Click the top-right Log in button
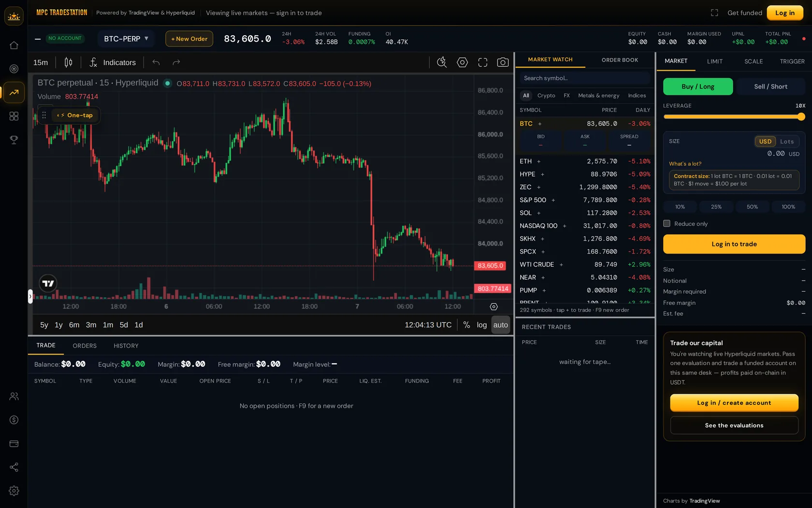Image resolution: width=812 pixels, height=508 pixels. (785, 13)
